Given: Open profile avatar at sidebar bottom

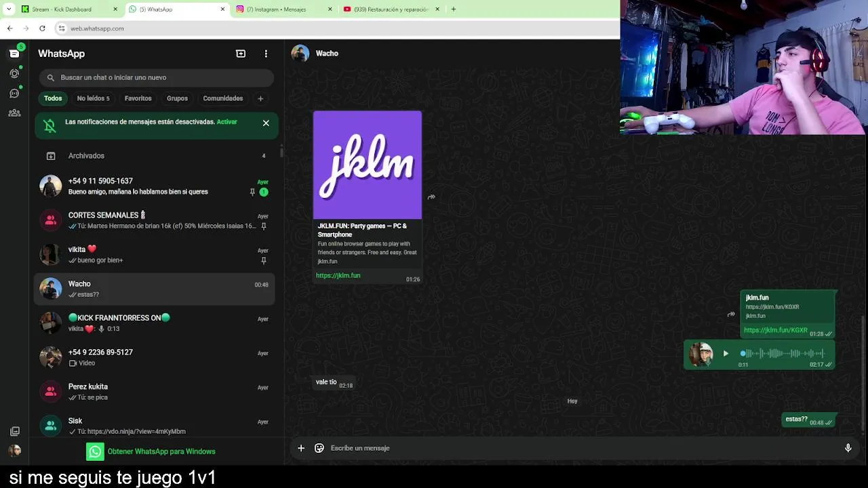Looking at the screenshot, I should click(14, 451).
